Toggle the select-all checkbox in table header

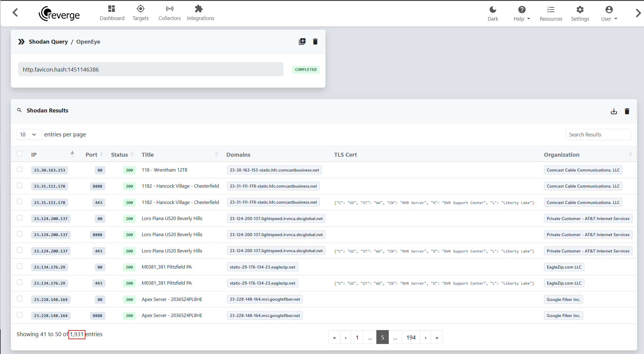point(20,153)
